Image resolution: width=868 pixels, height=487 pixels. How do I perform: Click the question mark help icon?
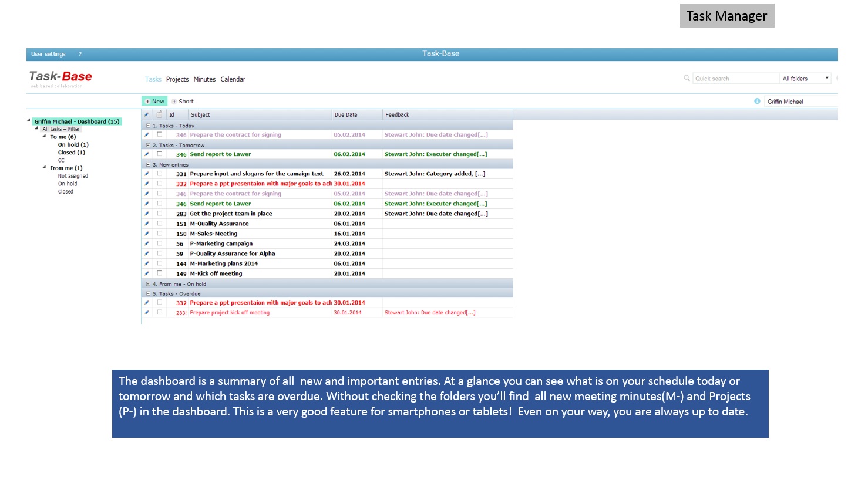(x=80, y=54)
